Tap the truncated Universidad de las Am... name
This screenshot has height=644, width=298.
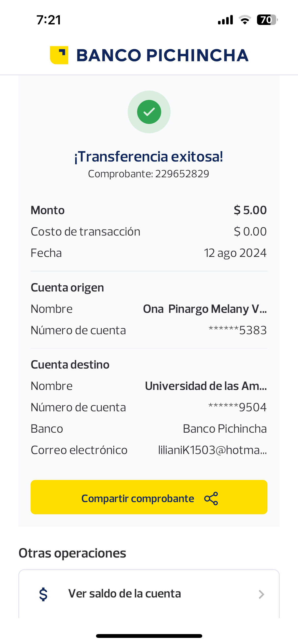coord(206,386)
